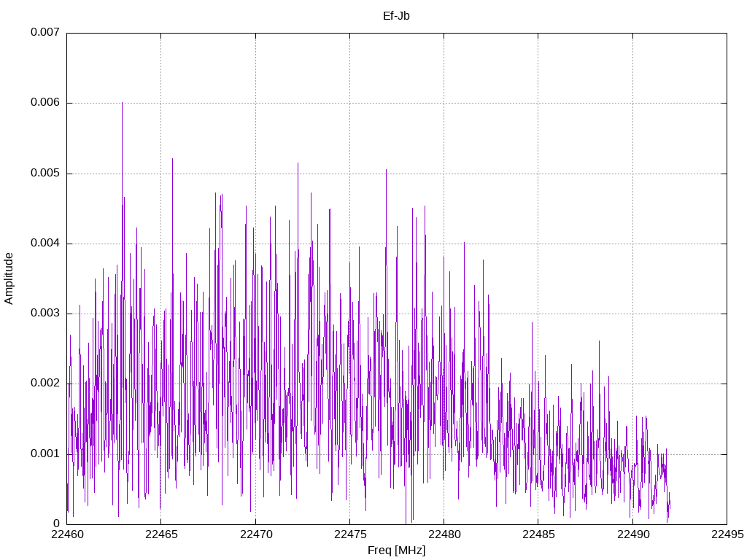747x560 pixels.
Task: Click the 22480 x-axis tick label
Action: [444, 534]
